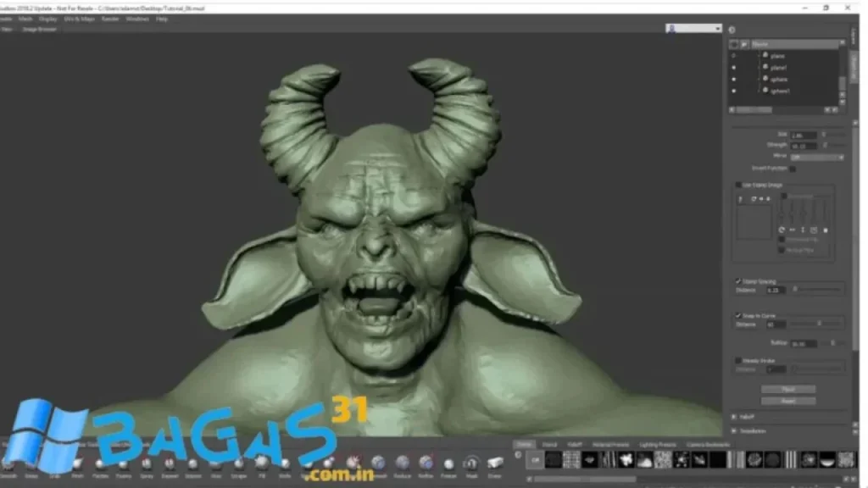Toggle visibility of the plane1 object
Viewport: 868px width, 488px height.
[734, 68]
